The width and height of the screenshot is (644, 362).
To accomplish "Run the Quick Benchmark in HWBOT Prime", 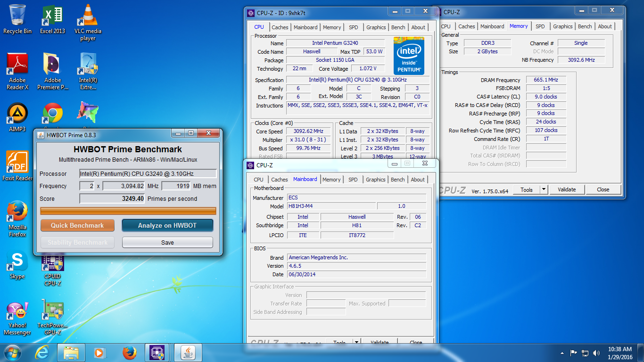I will (x=77, y=225).
